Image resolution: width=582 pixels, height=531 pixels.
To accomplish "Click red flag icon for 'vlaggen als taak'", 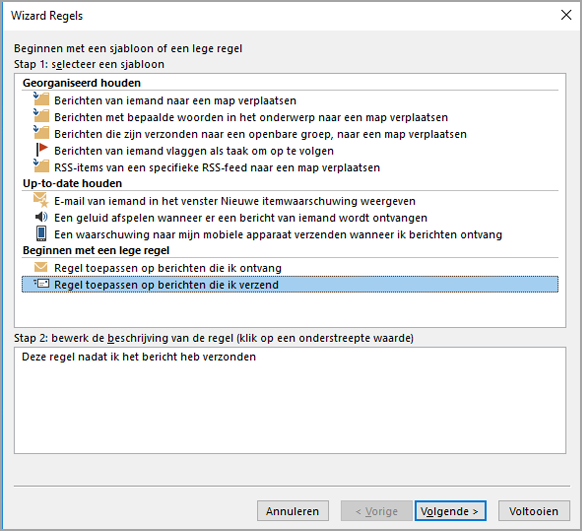I will coord(42,150).
